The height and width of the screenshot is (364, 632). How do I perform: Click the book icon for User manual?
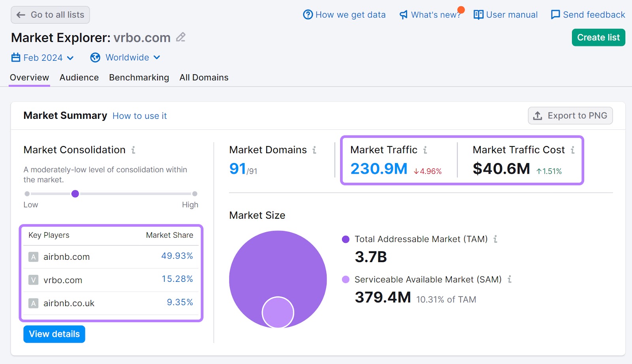coord(478,15)
